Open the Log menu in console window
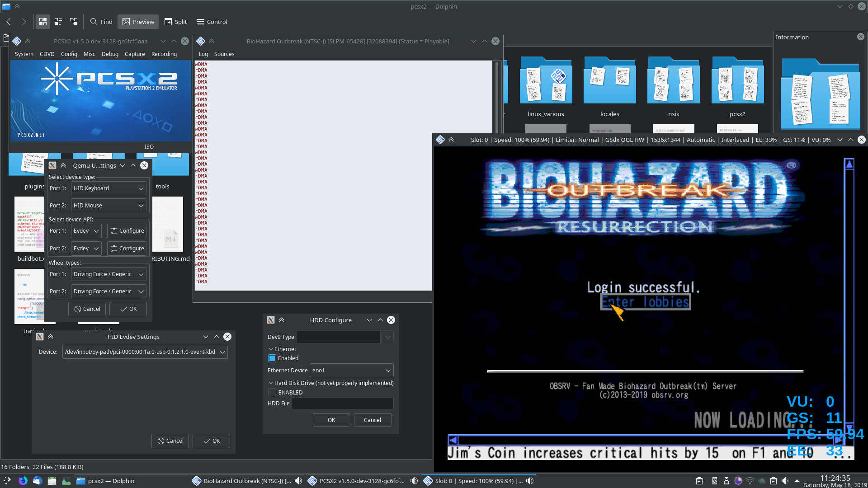Screen dimensions: 868x488 pos(203,54)
